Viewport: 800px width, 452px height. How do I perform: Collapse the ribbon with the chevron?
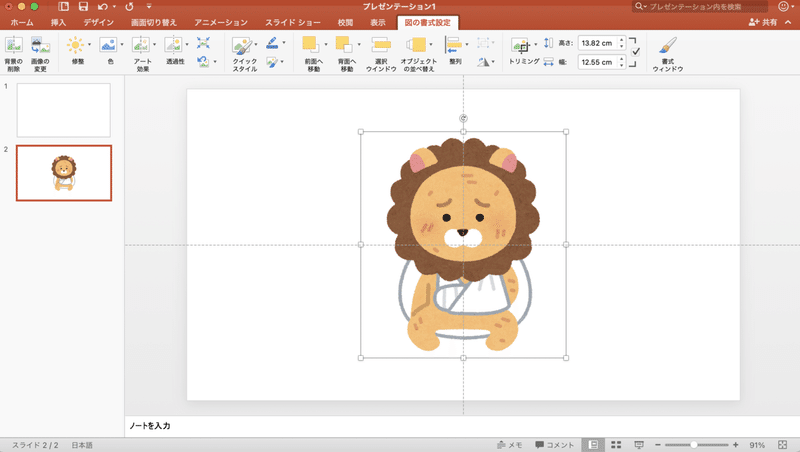point(788,22)
